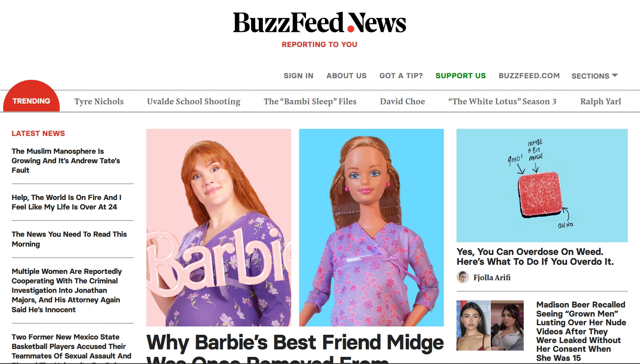The width and height of the screenshot is (640, 364).
Task: Expand the Sections dropdown arrow
Action: click(615, 75)
